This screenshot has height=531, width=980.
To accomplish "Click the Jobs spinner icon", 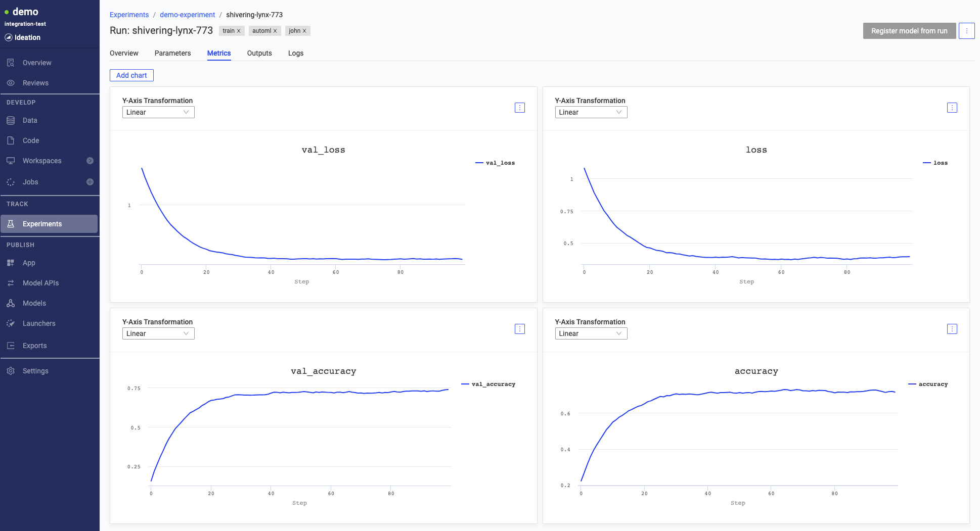I will pos(11,182).
